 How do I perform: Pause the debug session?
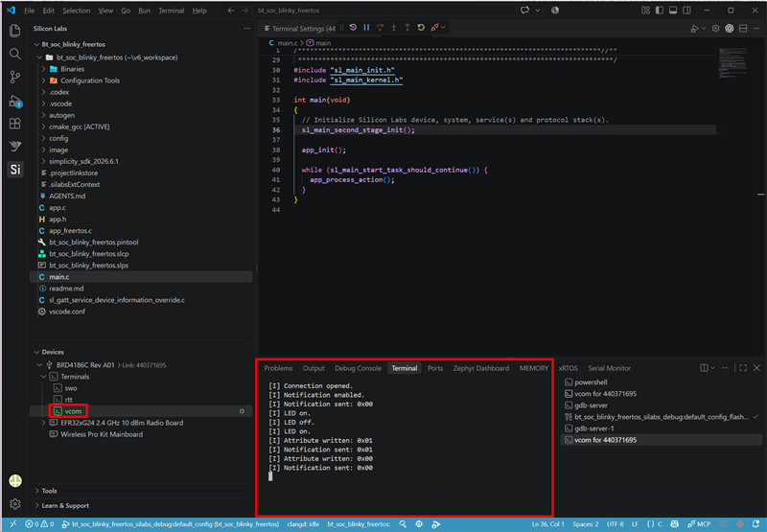point(366,28)
